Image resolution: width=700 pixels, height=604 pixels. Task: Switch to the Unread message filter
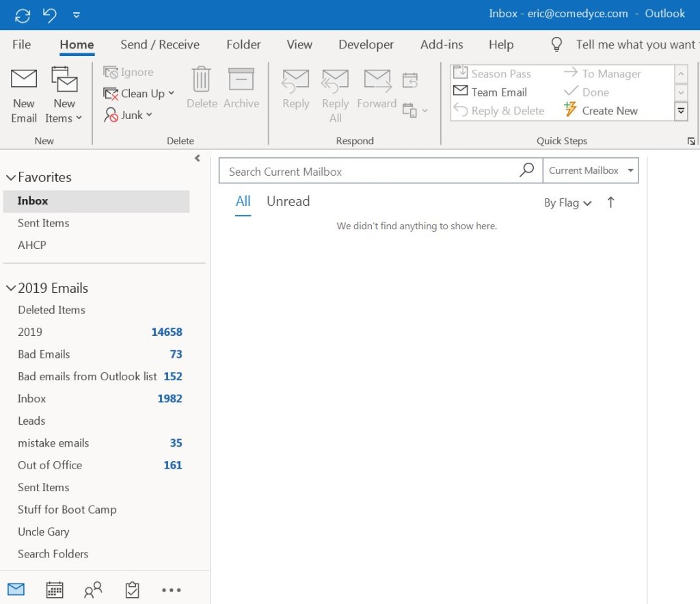(288, 201)
